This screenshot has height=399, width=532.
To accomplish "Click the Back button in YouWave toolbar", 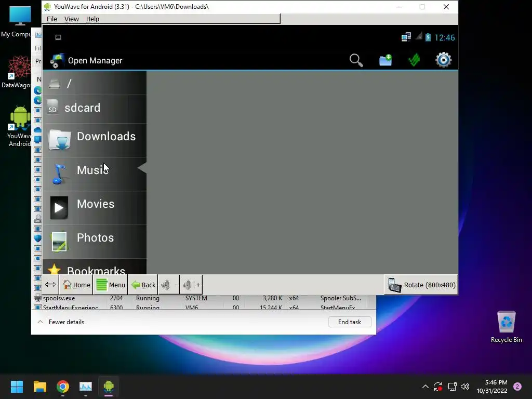I will [x=143, y=285].
